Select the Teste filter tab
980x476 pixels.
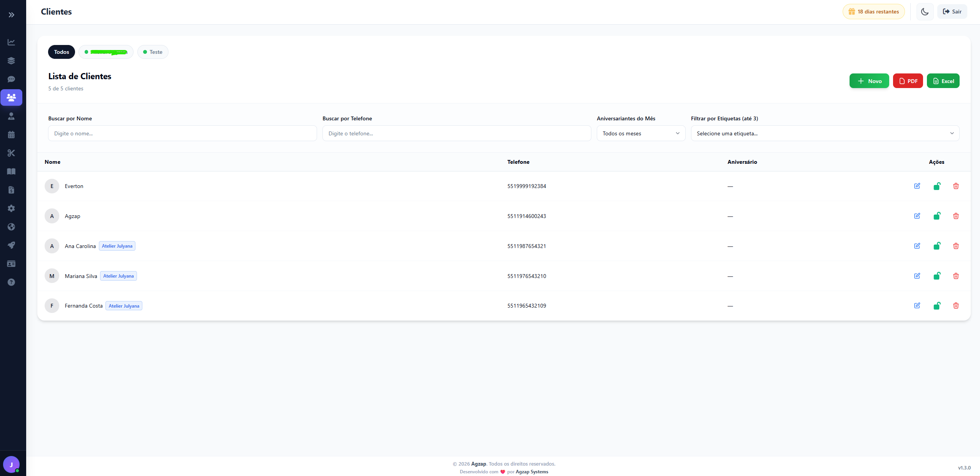153,52
